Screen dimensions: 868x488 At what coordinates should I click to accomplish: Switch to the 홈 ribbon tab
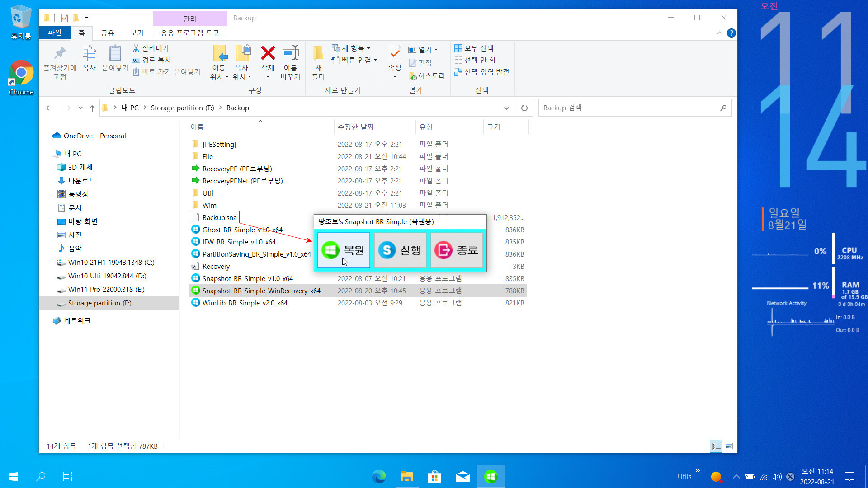81,33
